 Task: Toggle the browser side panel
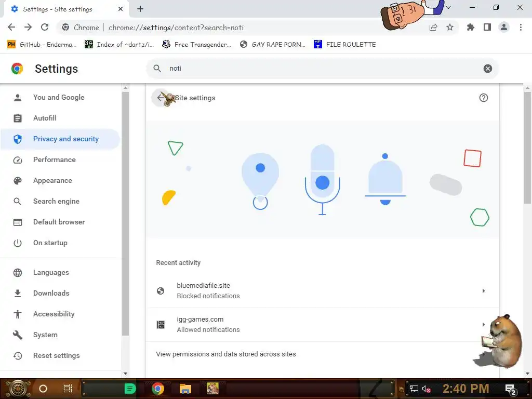(487, 27)
